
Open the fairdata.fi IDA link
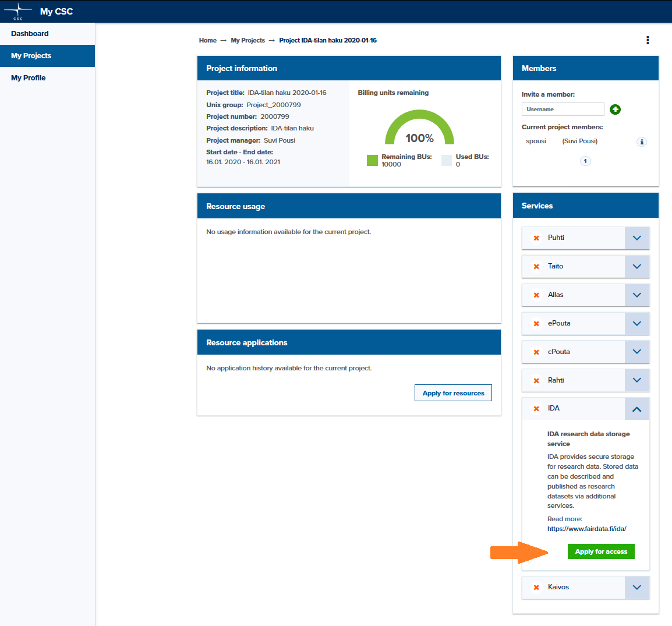587,529
